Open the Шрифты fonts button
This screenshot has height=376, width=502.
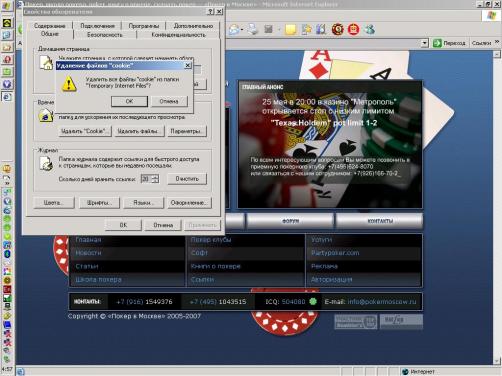point(99,203)
